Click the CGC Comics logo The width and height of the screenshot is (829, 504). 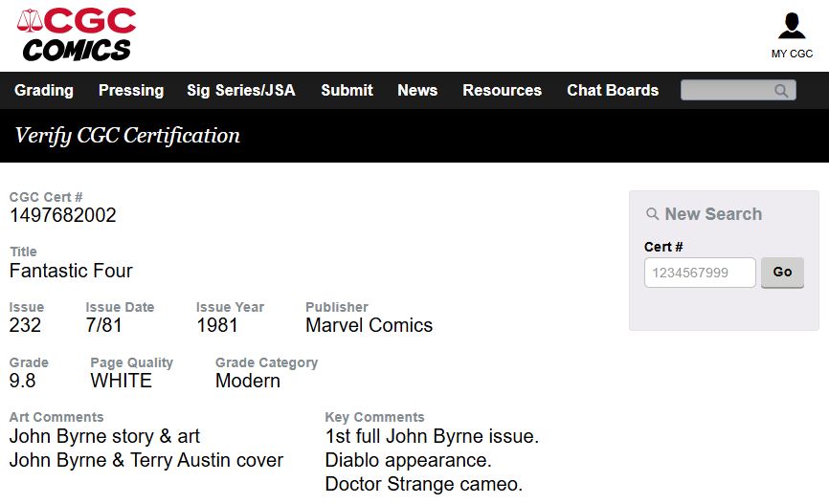(x=77, y=34)
